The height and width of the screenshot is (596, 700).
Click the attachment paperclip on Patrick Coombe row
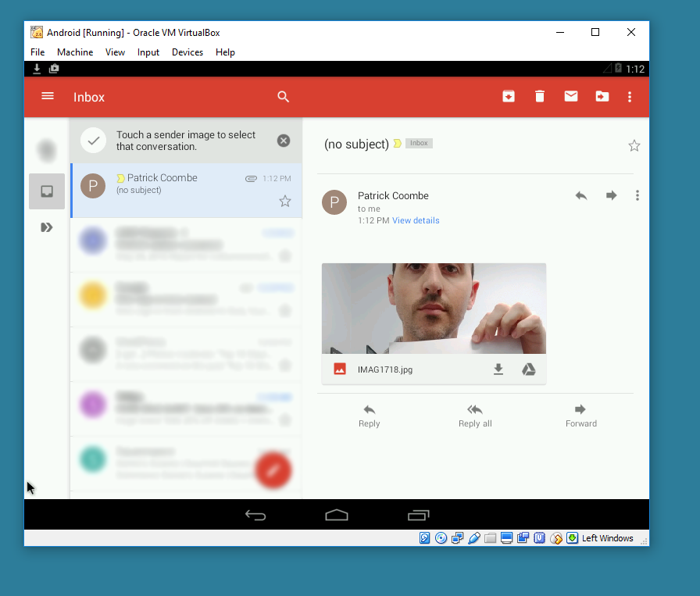coord(251,179)
